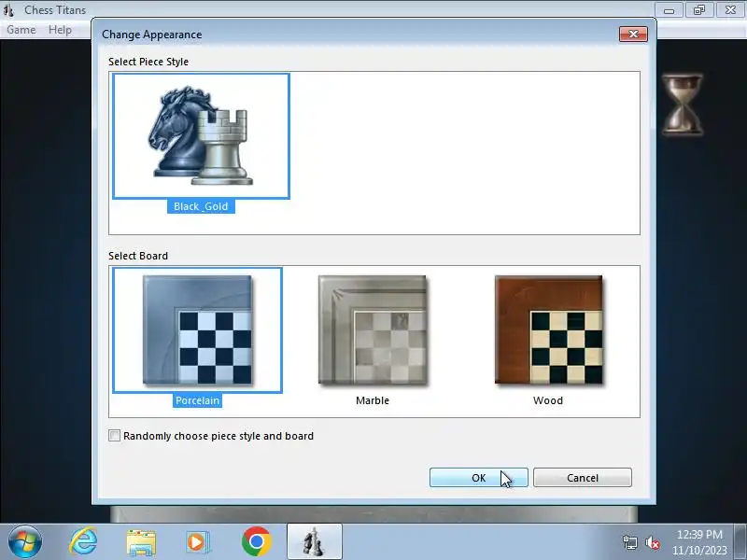The image size is (747, 560).
Task: Launch Internet Explorer from the taskbar
Action: [x=83, y=542]
